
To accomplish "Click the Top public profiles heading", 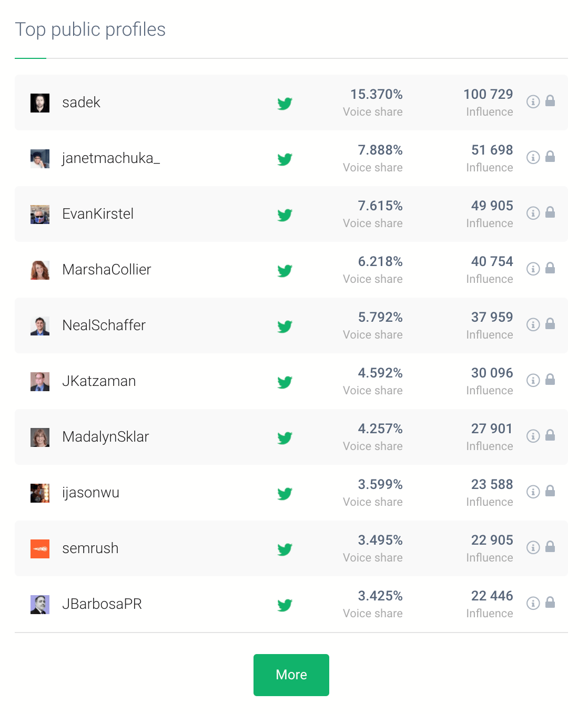I will [x=90, y=30].
